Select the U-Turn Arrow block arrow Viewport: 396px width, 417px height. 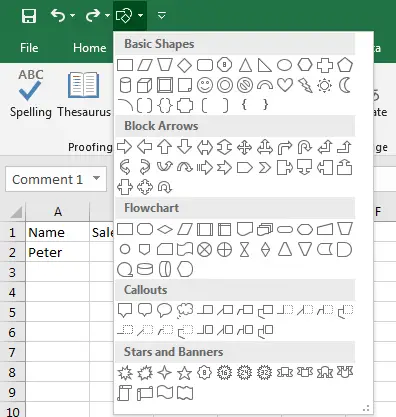point(305,147)
